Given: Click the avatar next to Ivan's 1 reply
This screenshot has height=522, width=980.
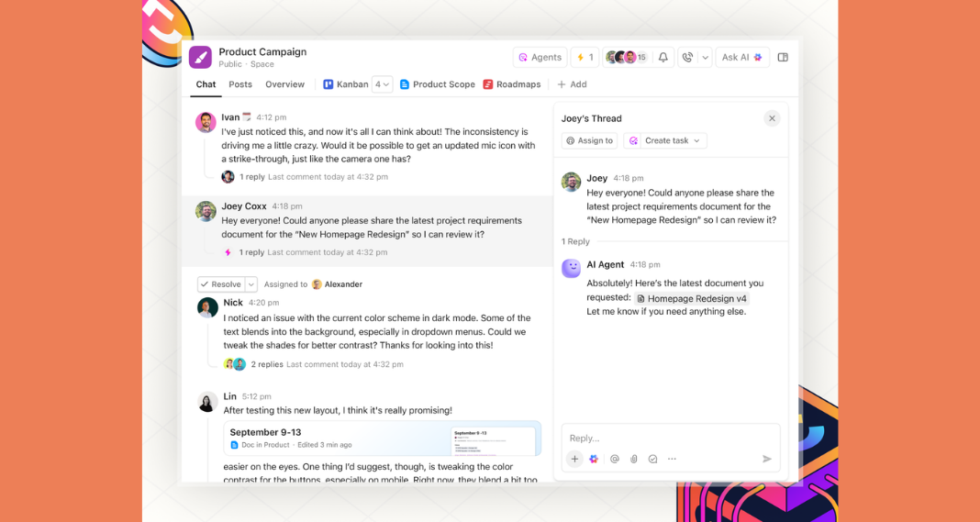Looking at the screenshot, I should pyautogui.click(x=228, y=177).
